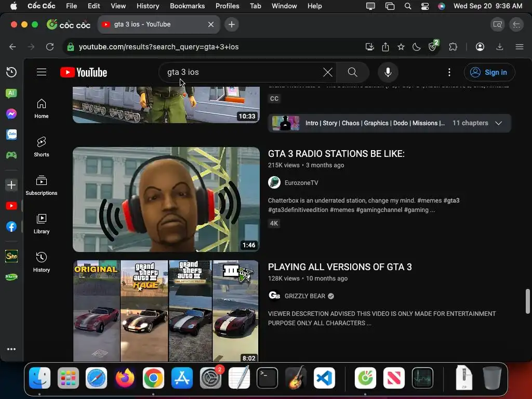This screenshot has height=399, width=532.
Task: Click the Sign in button
Action: [x=489, y=72]
